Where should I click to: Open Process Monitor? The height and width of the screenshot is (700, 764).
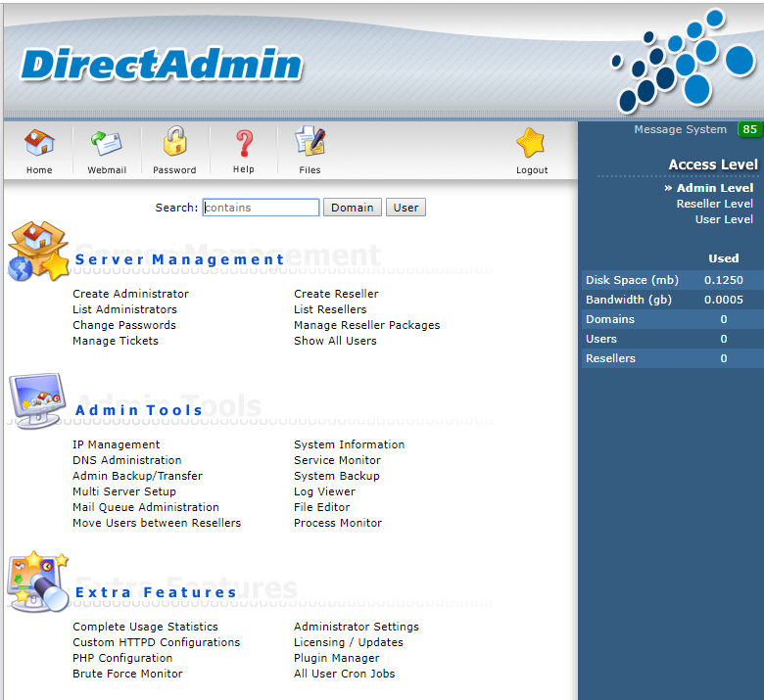click(338, 523)
